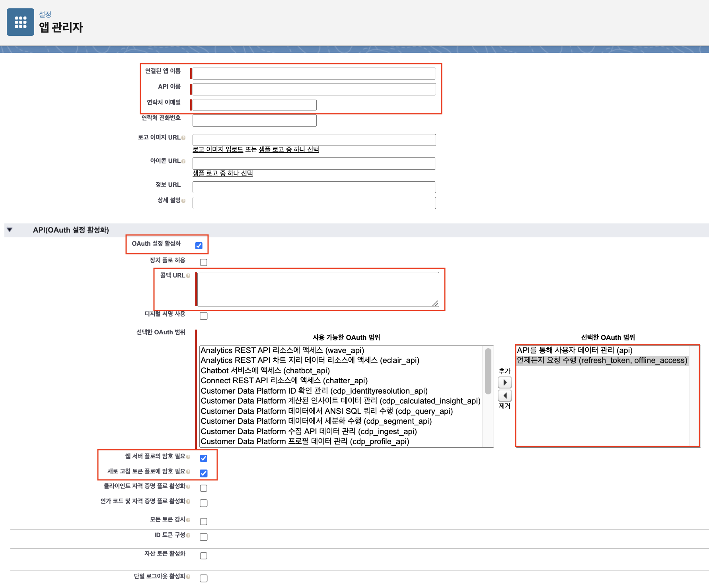Select Chatbot 서비스에 액세스 (chatbot_api) scope
This screenshot has width=709, height=588.
click(x=265, y=371)
